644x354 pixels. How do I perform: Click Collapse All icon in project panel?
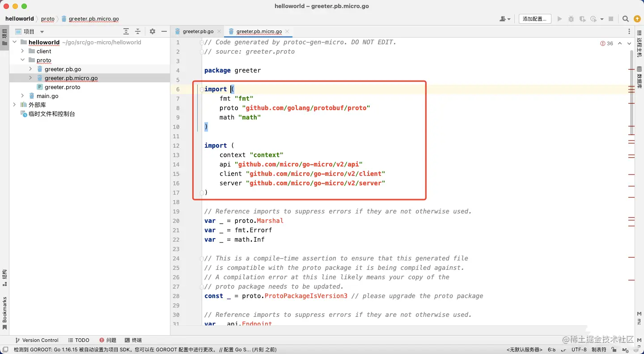pyautogui.click(x=138, y=31)
